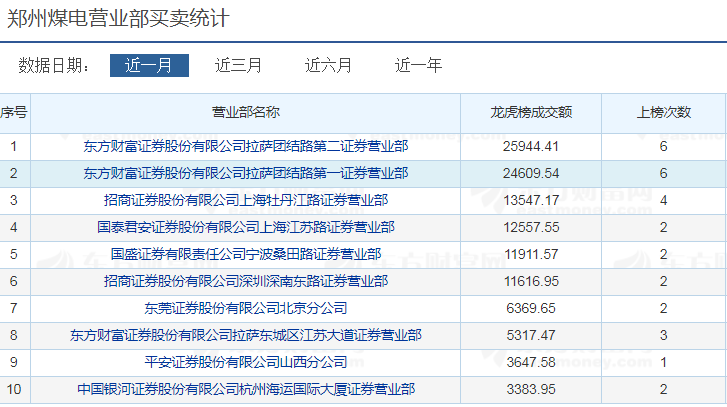
Task: Open 东方财富证券拉萨东城区江苏大道营业部 link
Action: 246,335
